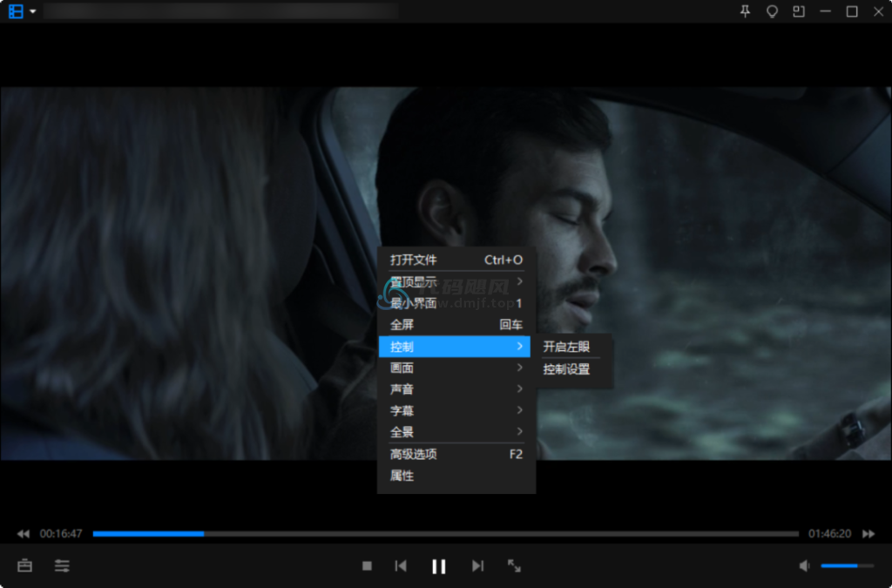Select 最小界面 from the context menu
The width and height of the screenshot is (892, 588).
[456, 303]
